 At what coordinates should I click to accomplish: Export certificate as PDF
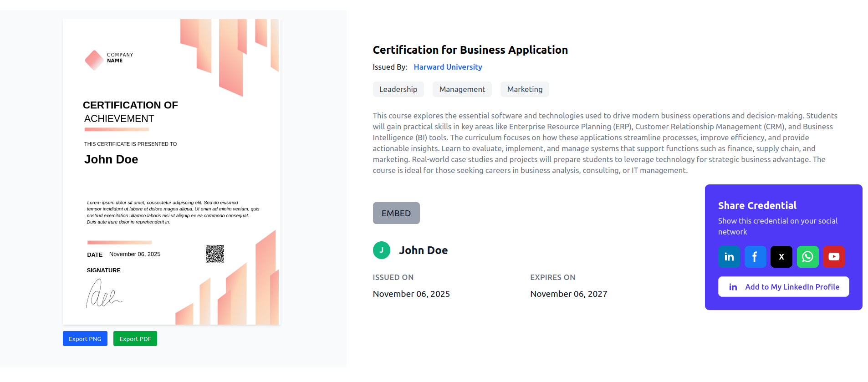(x=135, y=339)
